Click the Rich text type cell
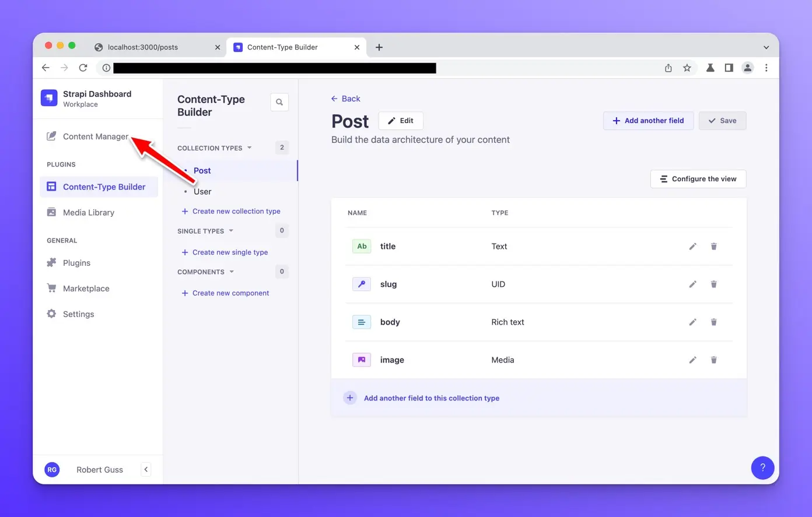 (x=508, y=322)
